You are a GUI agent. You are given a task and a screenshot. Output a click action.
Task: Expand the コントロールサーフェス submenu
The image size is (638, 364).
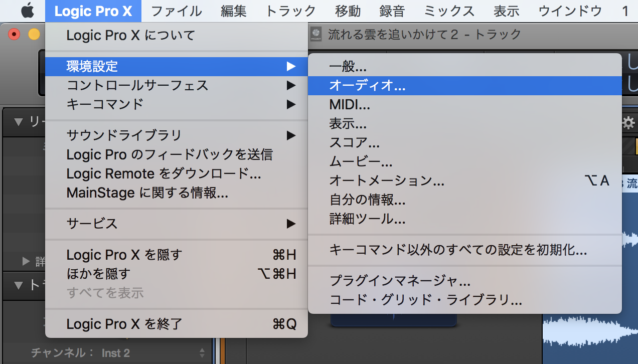(176, 85)
